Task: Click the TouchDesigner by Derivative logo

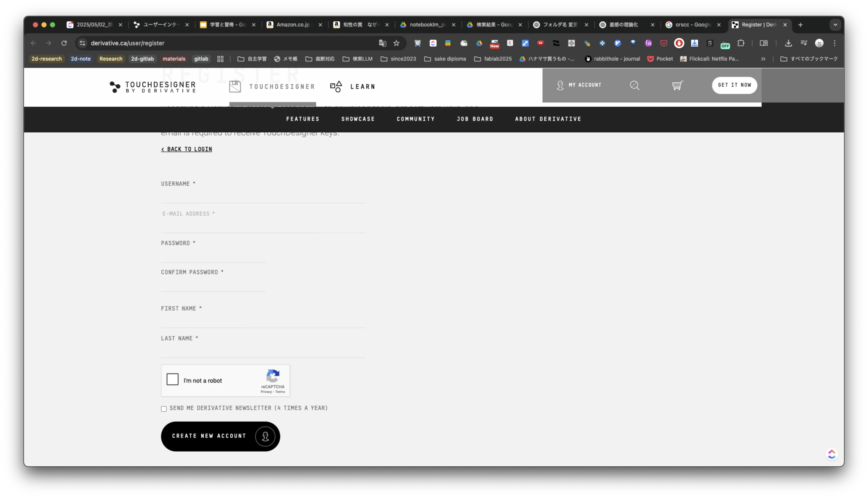Action: click(152, 86)
